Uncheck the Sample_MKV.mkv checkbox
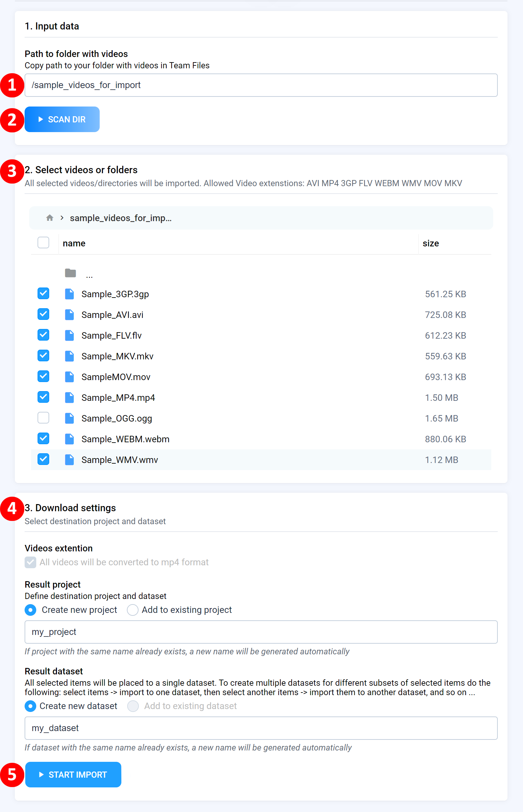 43,355
